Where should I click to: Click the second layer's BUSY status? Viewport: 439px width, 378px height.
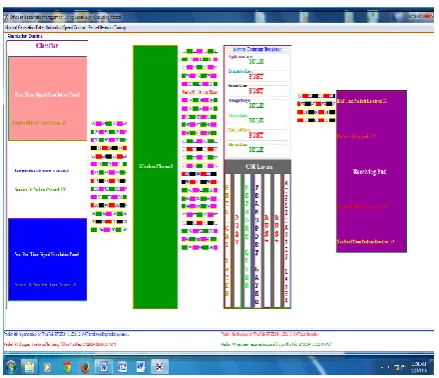click(x=256, y=76)
